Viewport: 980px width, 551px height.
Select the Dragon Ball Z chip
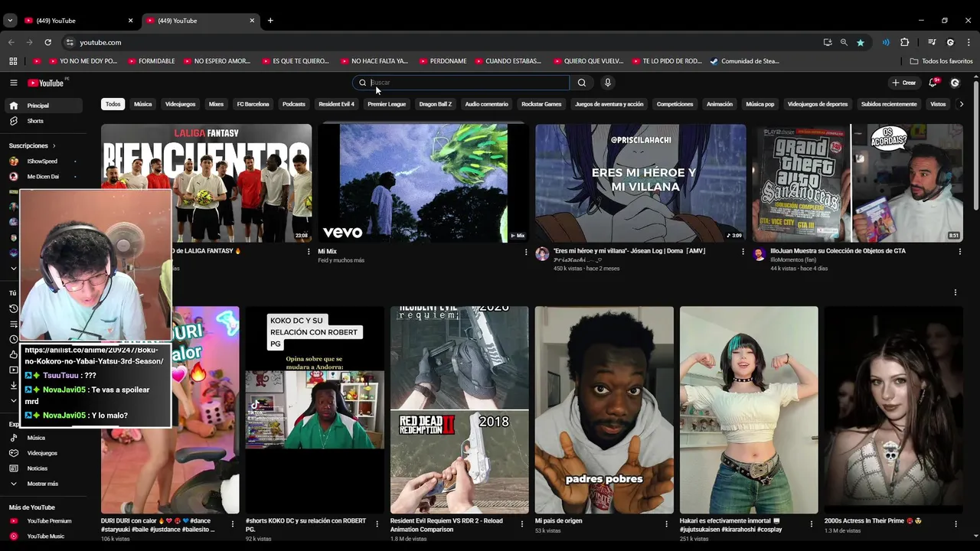pyautogui.click(x=436, y=104)
